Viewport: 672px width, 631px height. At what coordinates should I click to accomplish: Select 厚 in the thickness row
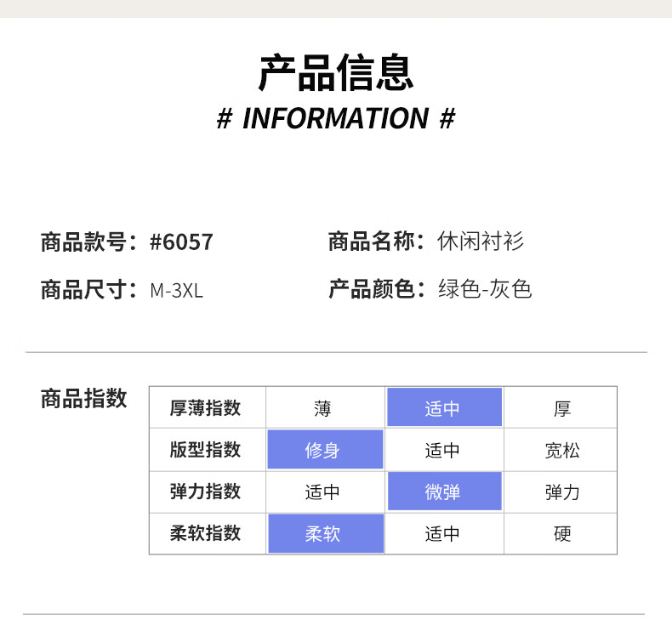561,408
